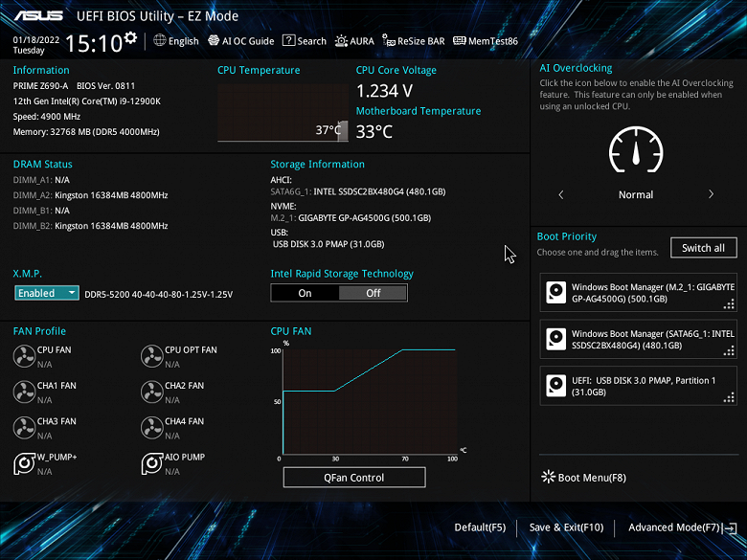This screenshot has height=560, width=747.
Task: Click the DIMM_B2 Kingston 16384MB row
Action: click(x=91, y=226)
